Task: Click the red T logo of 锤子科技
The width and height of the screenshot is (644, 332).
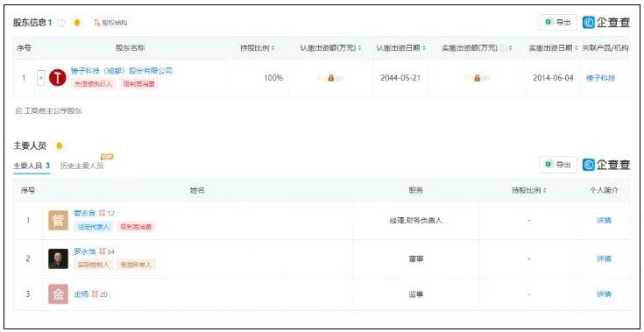Action: pyautogui.click(x=58, y=78)
